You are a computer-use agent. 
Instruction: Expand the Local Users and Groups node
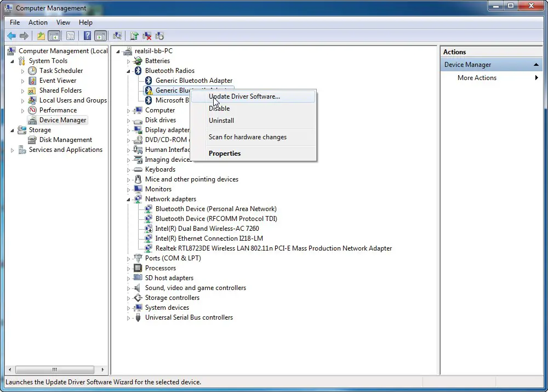(22, 101)
